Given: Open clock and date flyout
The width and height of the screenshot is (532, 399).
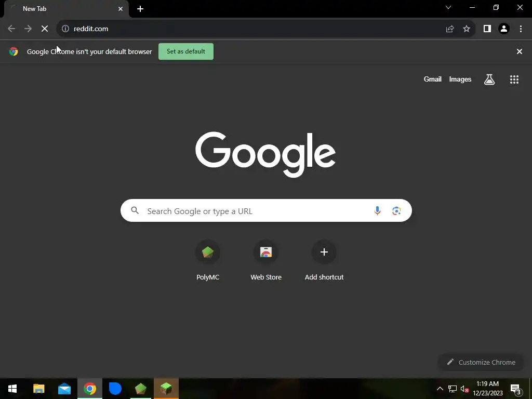Looking at the screenshot, I should (x=487, y=389).
